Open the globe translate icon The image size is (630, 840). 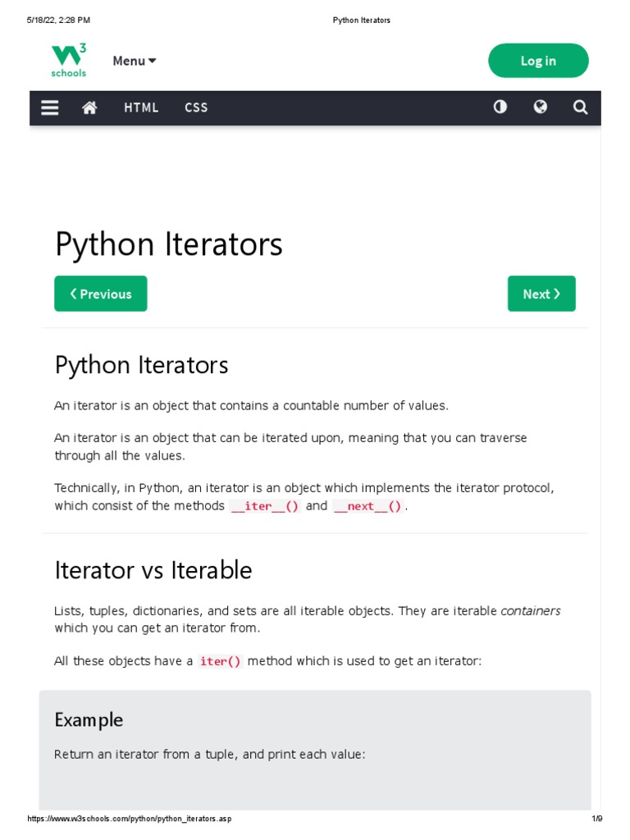[x=540, y=107]
